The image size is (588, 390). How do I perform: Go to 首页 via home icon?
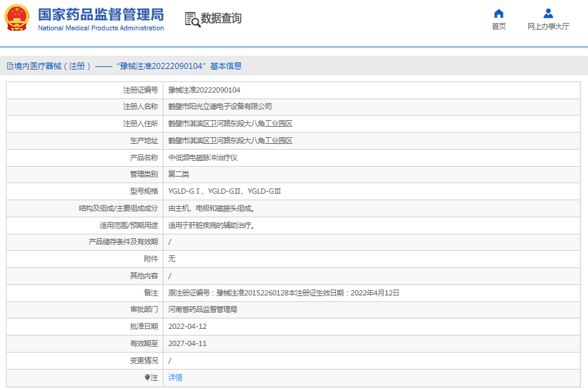pyautogui.click(x=499, y=14)
